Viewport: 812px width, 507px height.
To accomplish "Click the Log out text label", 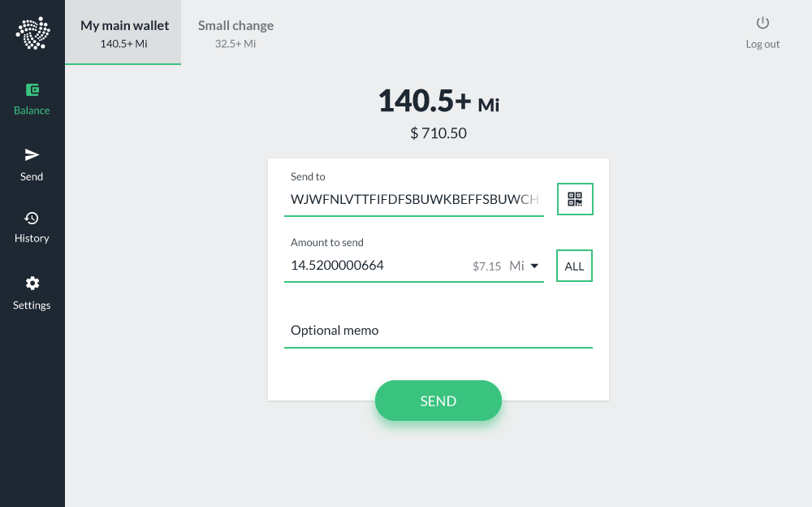I will tap(762, 44).
